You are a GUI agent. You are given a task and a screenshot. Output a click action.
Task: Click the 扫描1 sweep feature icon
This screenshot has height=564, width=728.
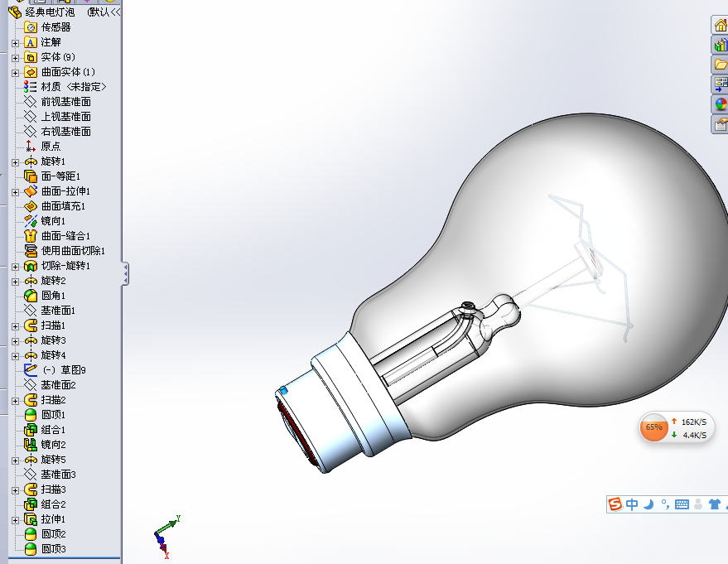31,325
